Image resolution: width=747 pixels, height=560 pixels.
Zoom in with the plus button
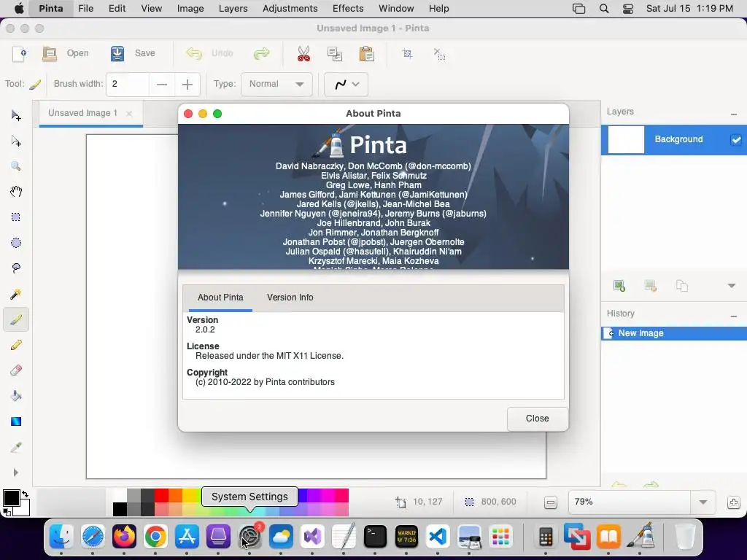(734, 502)
